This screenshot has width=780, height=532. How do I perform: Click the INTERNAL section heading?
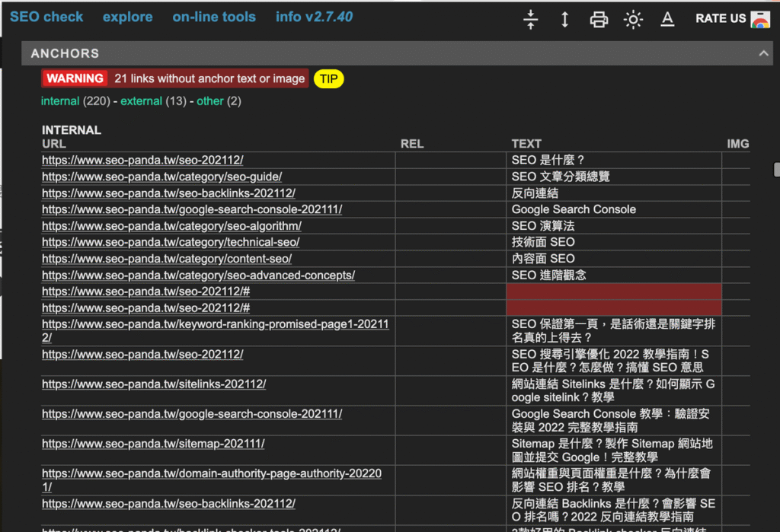pos(72,130)
